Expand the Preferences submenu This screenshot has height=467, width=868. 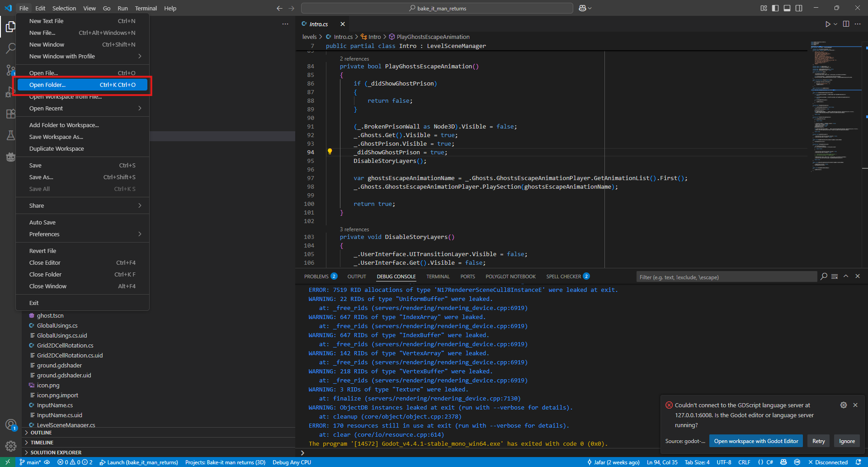tap(82, 234)
